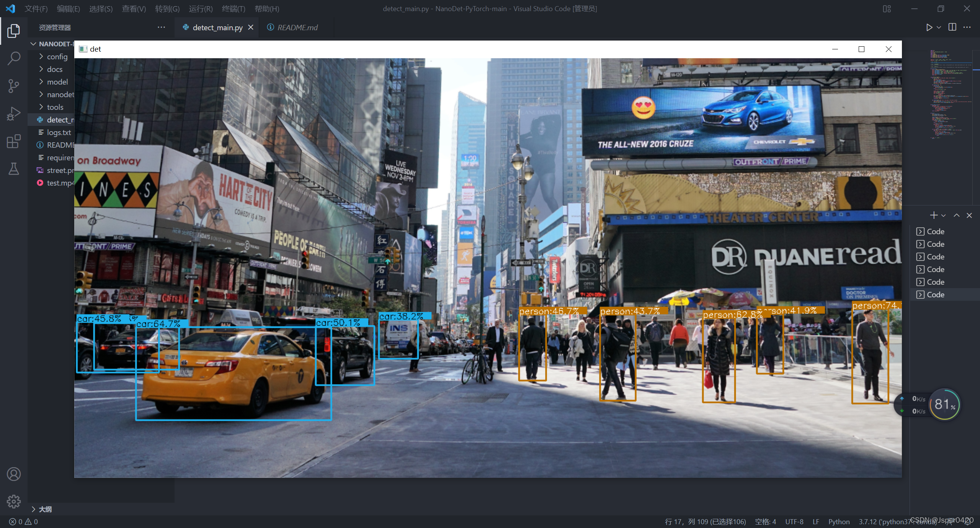
Task: Toggle split editor layout icon
Action: (x=952, y=28)
